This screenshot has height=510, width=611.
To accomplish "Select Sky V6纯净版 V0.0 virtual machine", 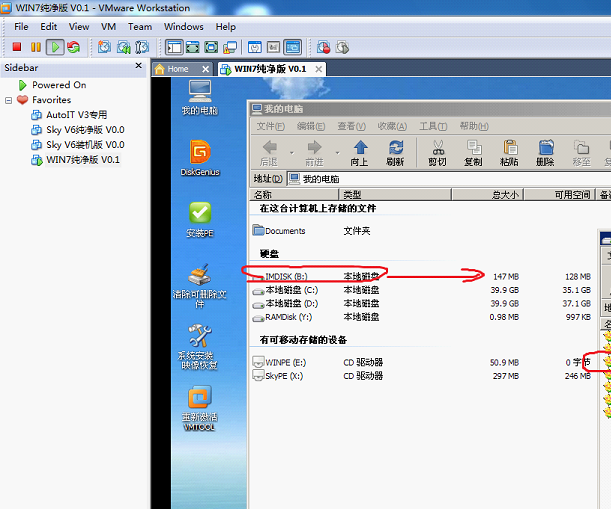I will tap(85, 129).
